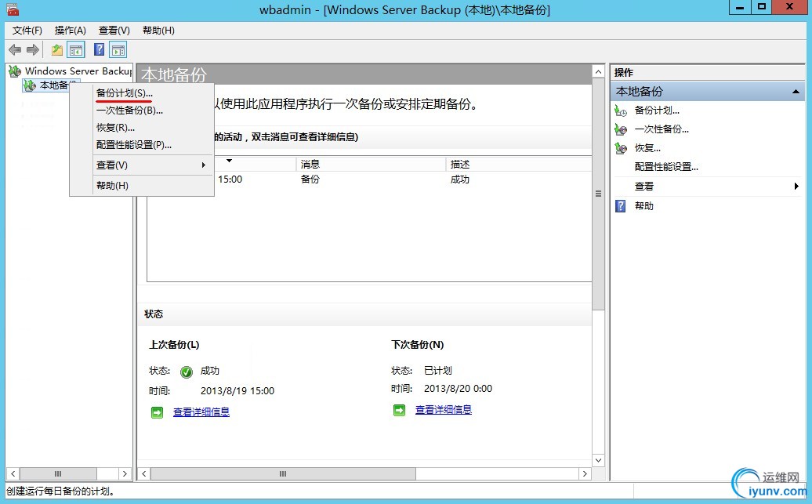Click green arrow icon beside 下次备份 details link
The width and height of the screenshot is (812, 504).
coord(399,410)
